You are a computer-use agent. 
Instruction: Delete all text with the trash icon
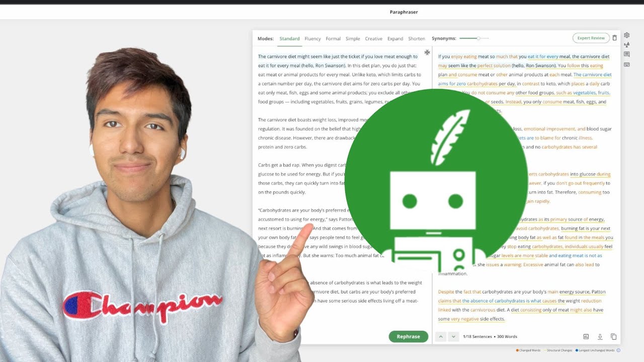614,38
